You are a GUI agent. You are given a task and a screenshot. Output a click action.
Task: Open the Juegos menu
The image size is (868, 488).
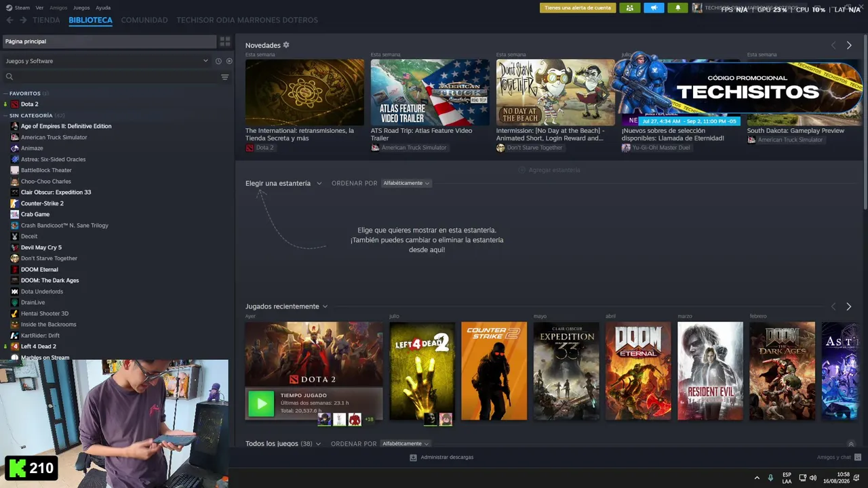[x=81, y=7]
